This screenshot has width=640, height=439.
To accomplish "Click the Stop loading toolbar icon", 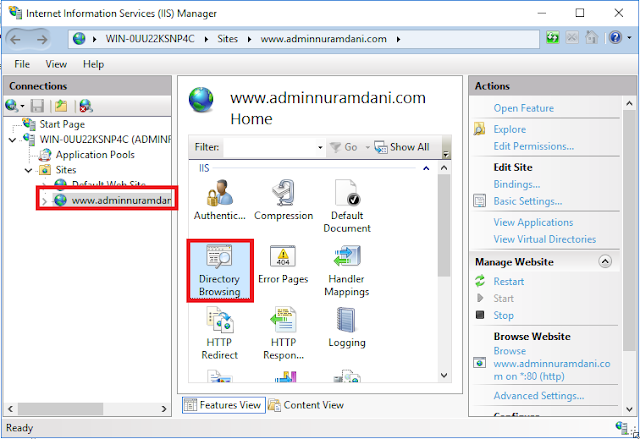I will (x=572, y=38).
